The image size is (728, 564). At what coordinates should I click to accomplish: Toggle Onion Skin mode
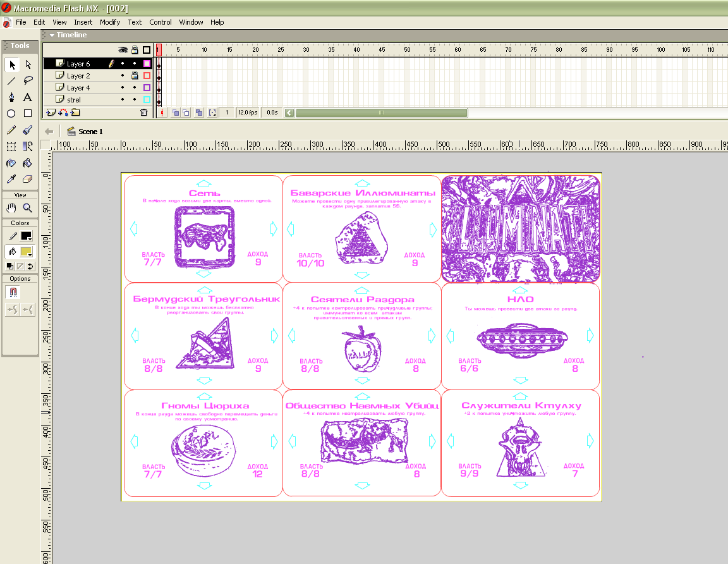point(175,113)
